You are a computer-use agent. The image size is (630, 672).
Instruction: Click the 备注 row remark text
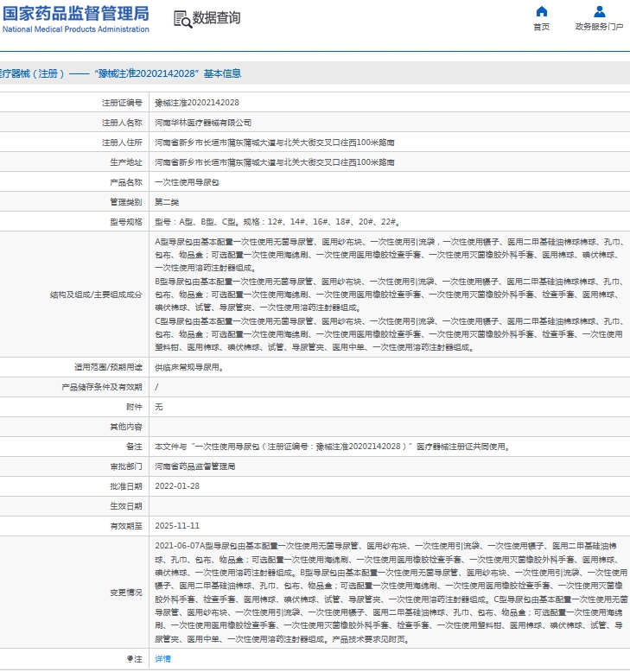333,447
